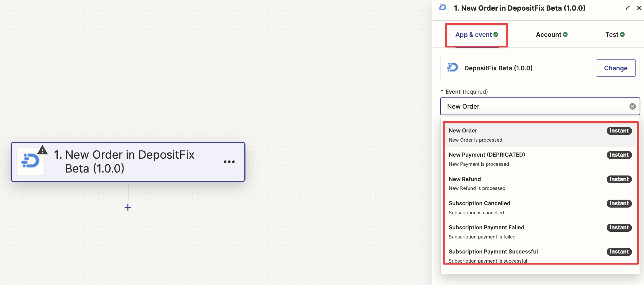Click the DepositFix logo in panel header

pyautogui.click(x=442, y=8)
